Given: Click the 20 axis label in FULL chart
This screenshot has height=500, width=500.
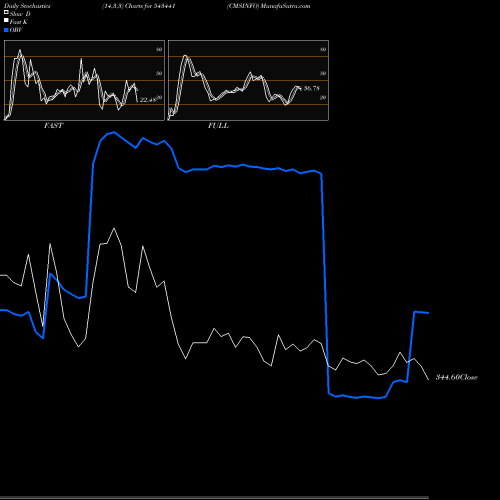Looking at the screenshot, I should pos(323,97).
